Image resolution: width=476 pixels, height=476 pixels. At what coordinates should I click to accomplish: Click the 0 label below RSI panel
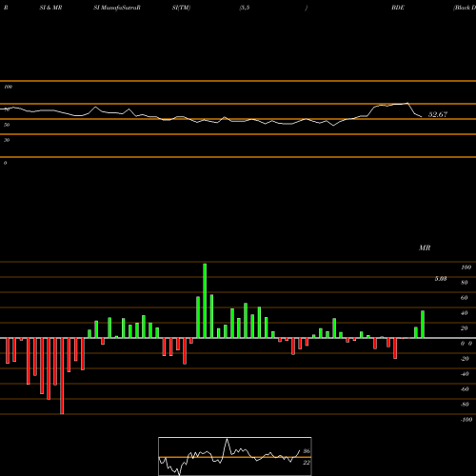point(5,163)
